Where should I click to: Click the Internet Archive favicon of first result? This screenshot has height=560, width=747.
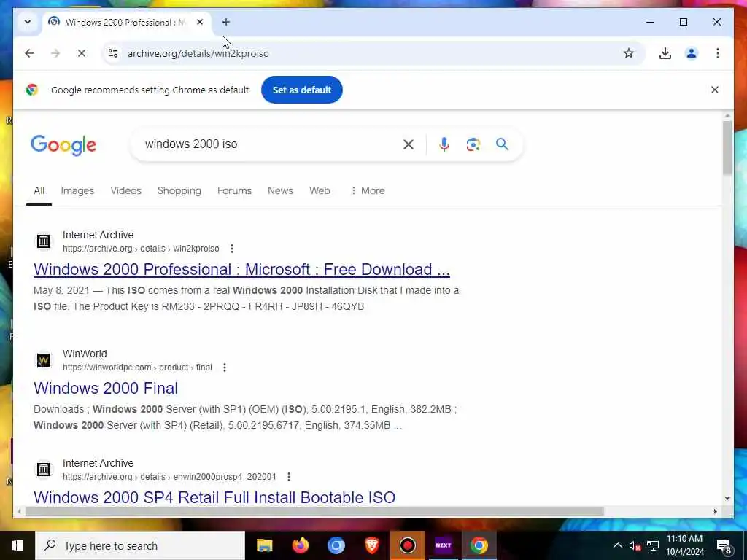point(43,241)
